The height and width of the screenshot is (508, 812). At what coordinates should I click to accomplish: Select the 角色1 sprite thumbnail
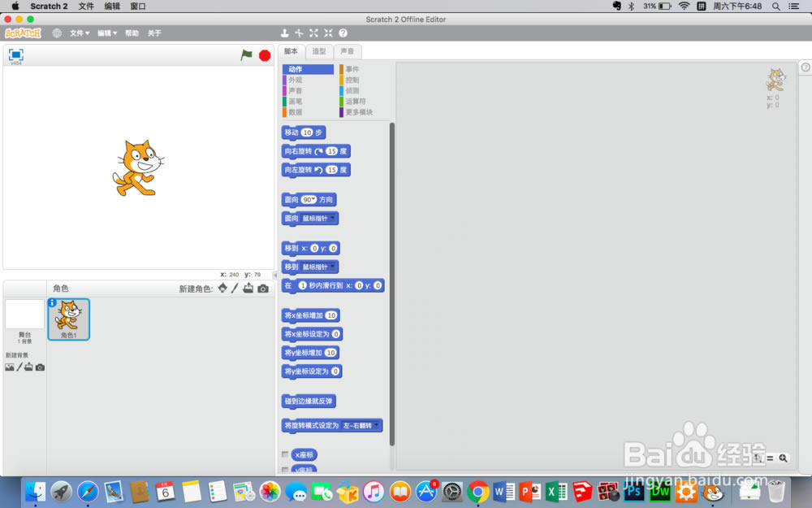[x=69, y=319]
